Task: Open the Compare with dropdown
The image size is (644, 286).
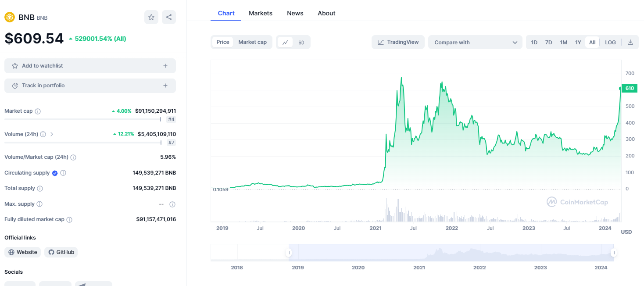Action: point(475,42)
